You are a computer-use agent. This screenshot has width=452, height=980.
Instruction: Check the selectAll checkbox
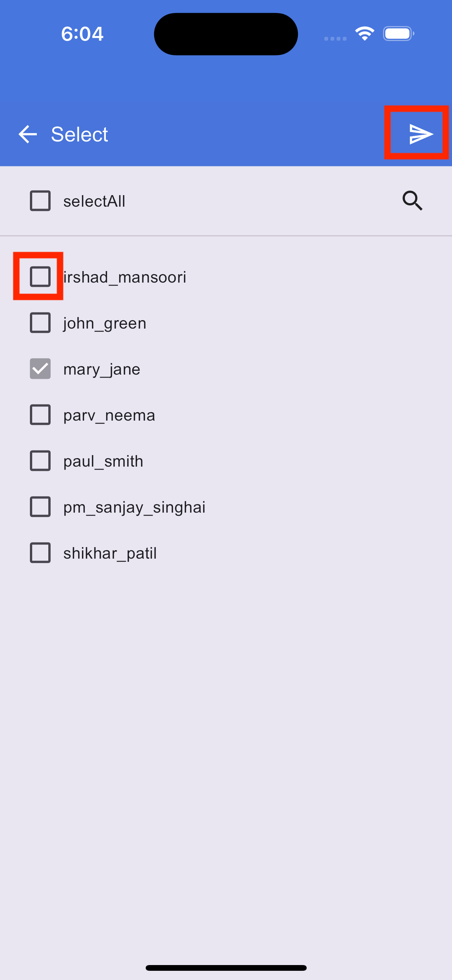pyautogui.click(x=40, y=201)
